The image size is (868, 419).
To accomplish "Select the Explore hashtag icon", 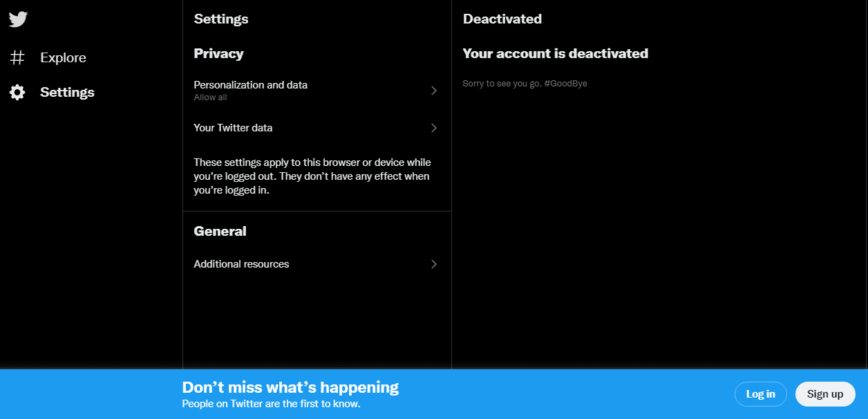I will pyautogui.click(x=17, y=57).
